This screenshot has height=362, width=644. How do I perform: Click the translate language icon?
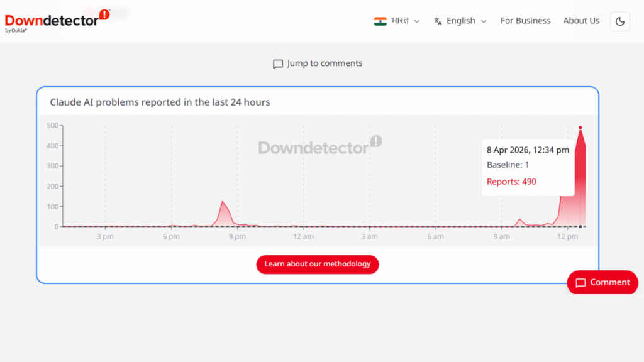438,21
